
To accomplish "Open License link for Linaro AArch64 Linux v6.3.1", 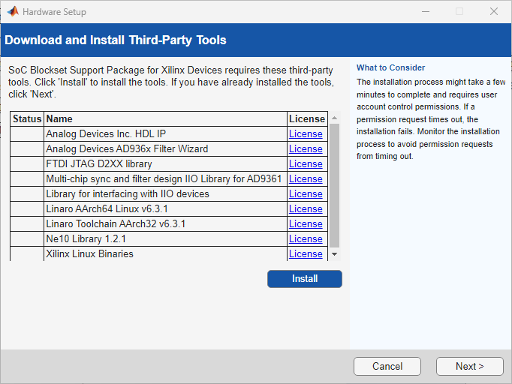I will tap(306, 209).
